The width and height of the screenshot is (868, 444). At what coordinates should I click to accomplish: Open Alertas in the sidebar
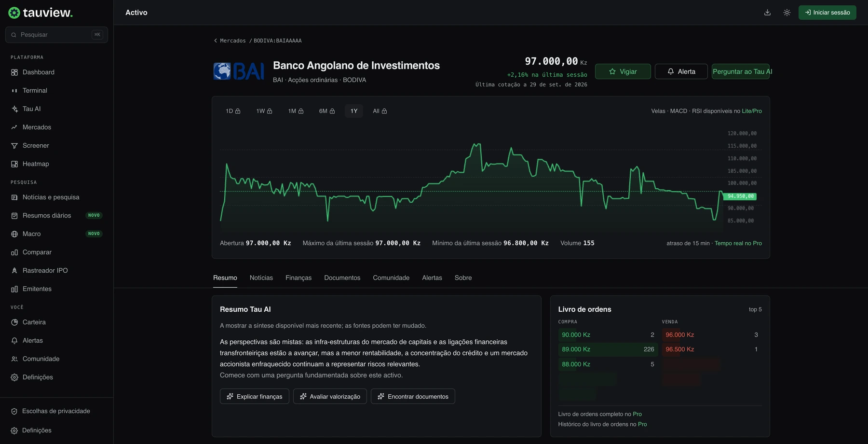[56, 341]
